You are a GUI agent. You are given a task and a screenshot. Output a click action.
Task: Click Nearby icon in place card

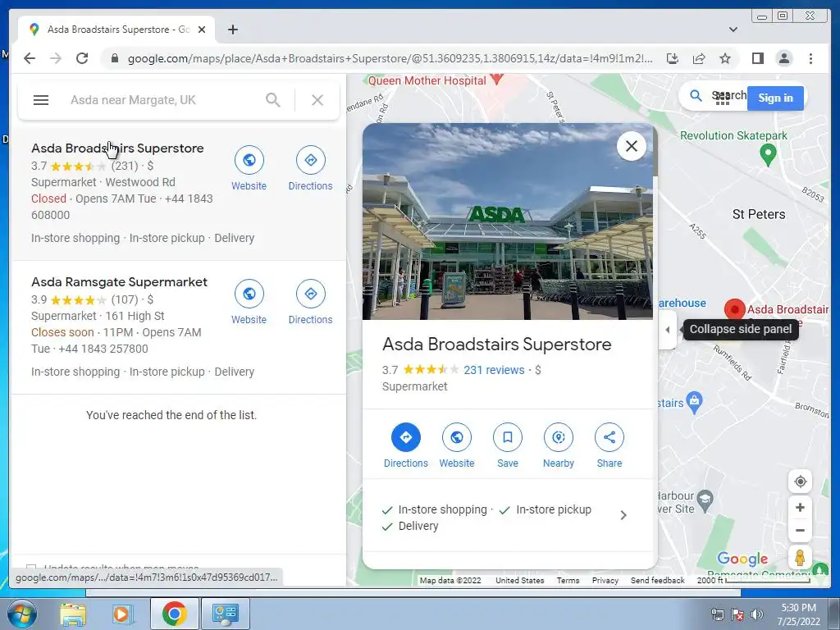coord(559,437)
